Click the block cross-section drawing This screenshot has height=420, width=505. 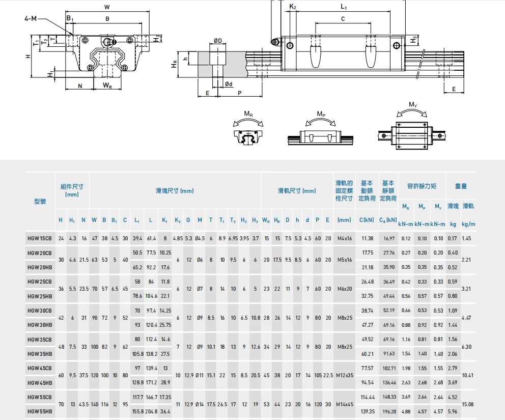93,48
